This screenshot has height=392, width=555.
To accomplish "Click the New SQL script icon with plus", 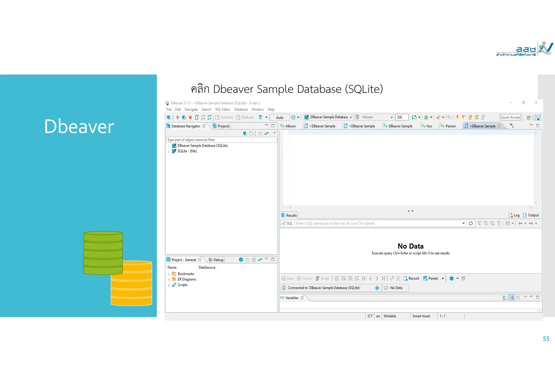I will [x=209, y=117].
